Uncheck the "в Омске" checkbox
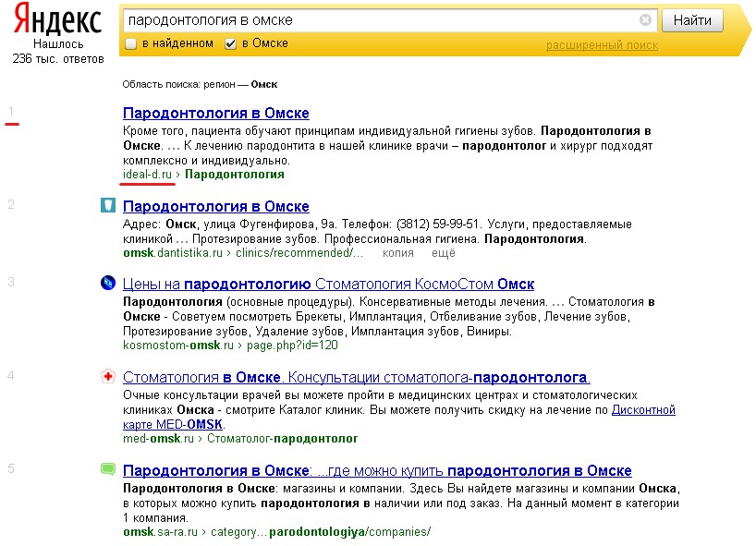Viewport: 756px width, 546px height. coord(230,43)
